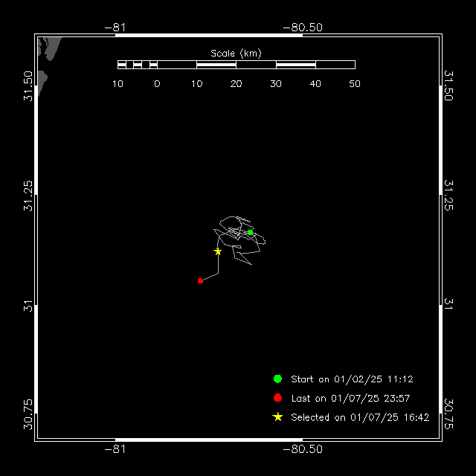The width and height of the screenshot is (476, 476).
Task: Click the 30 label under the scale bar
Action: (x=276, y=84)
